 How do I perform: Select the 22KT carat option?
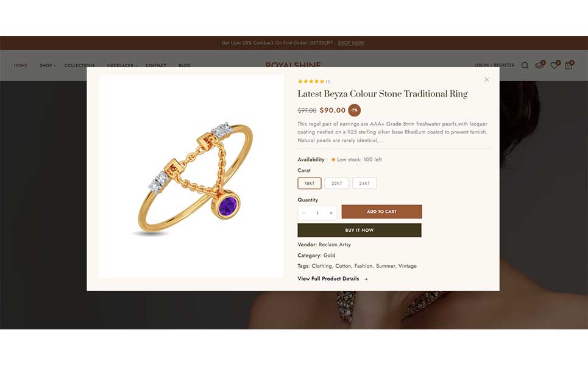tap(337, 183)
